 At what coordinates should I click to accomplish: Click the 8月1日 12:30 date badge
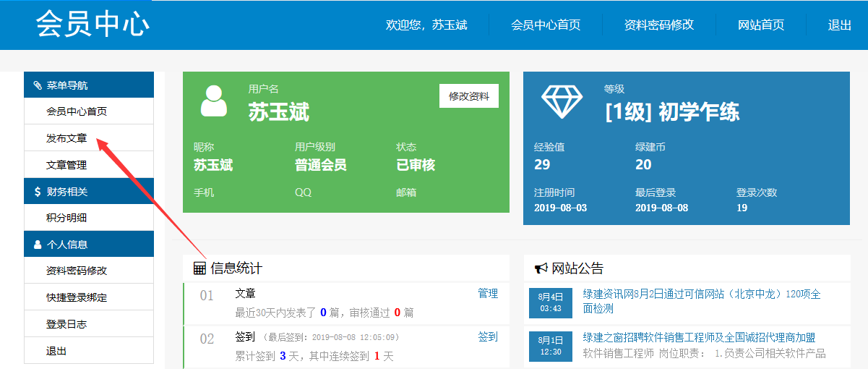tap(551, 345)
